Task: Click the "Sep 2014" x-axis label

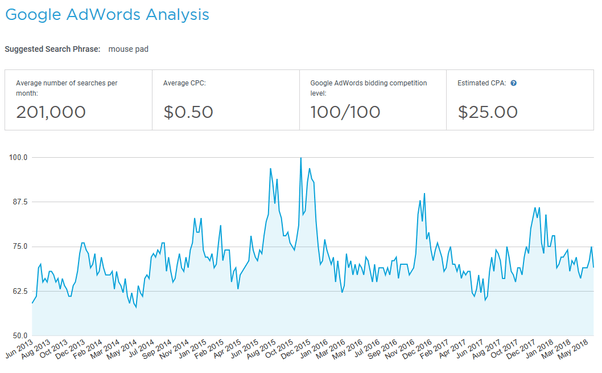Action: click(157, 349)
